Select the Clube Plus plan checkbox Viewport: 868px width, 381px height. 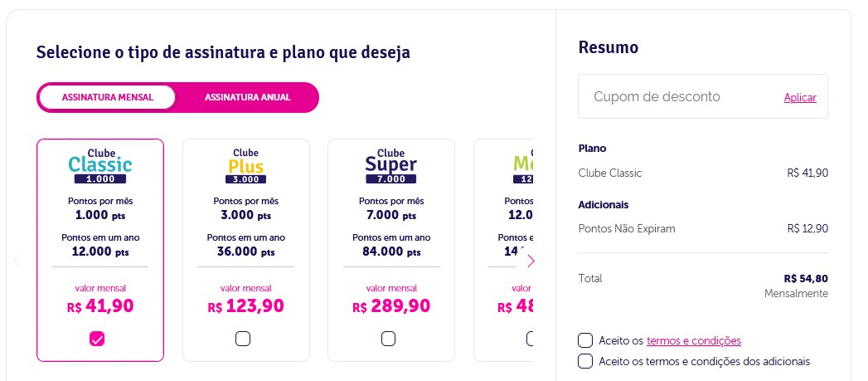[242, 339]
